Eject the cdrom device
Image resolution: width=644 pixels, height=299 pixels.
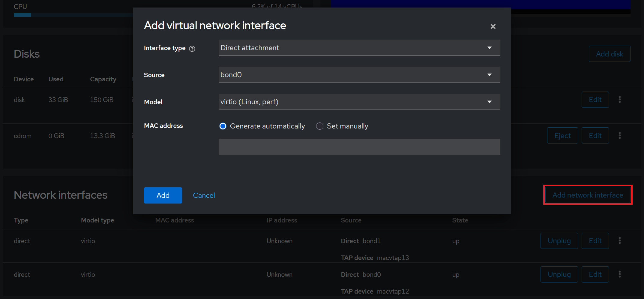[x=562, y=135]
